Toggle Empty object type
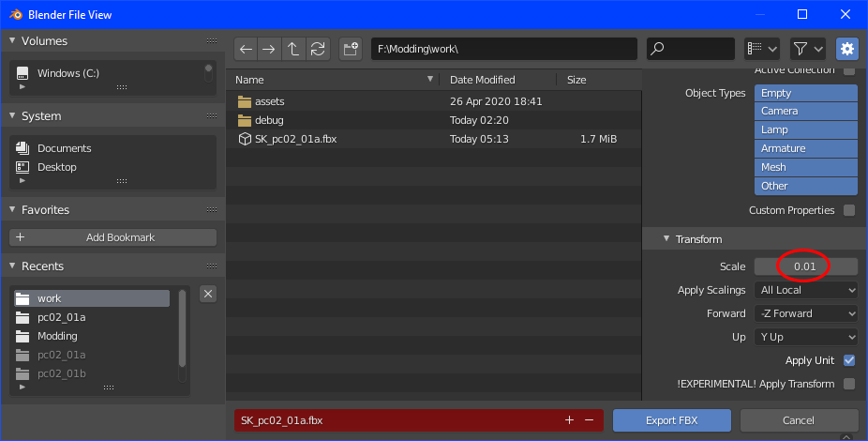Viewport: 868px width, 441px height. pyautogui.click(x=806, y=93)
